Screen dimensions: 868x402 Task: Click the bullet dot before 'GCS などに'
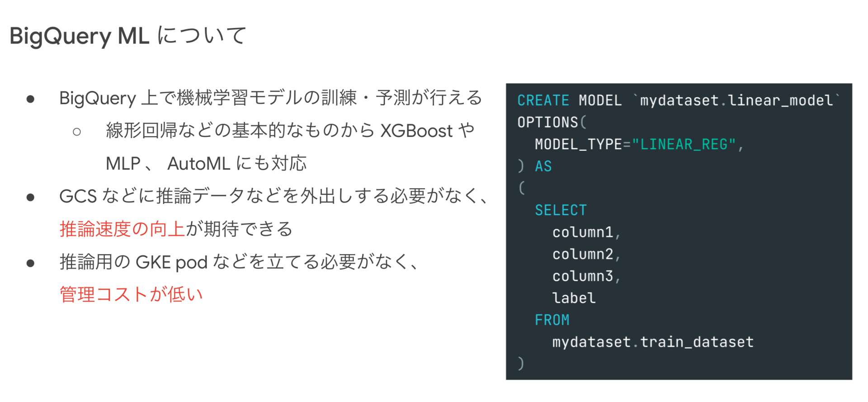(31, 197)
